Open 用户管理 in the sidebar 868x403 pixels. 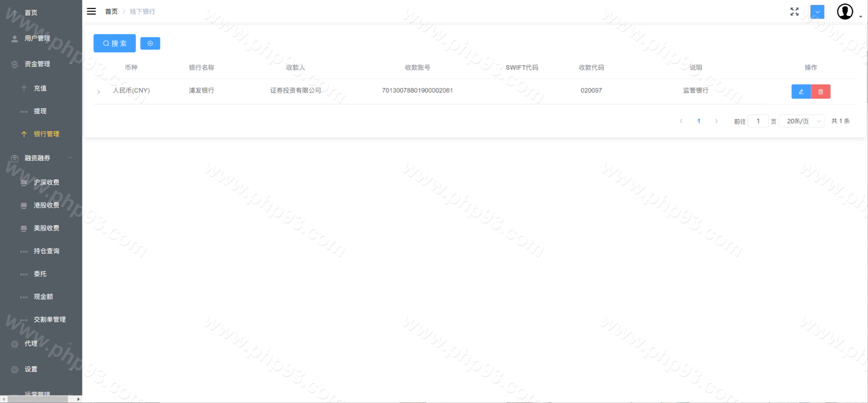(37, 38)
